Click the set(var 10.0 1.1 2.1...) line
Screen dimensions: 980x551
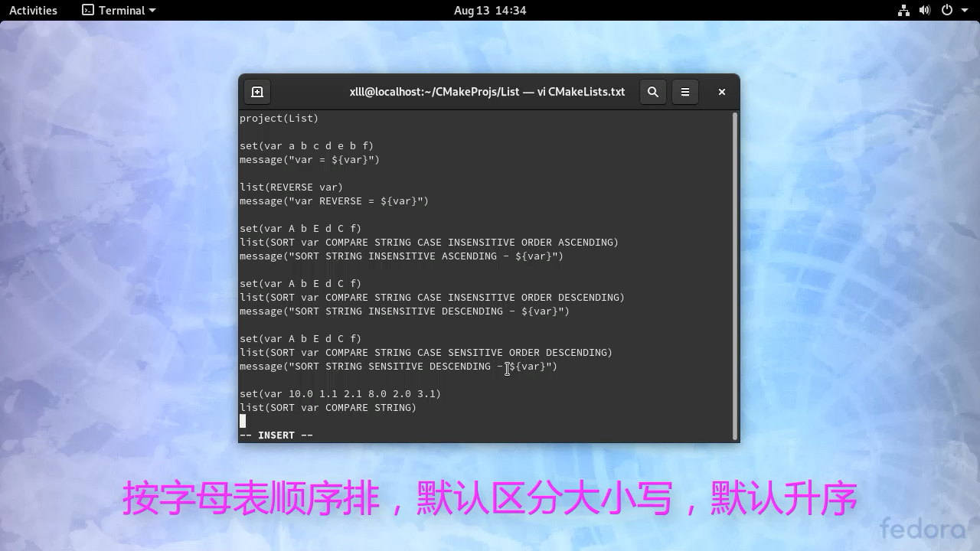(341, 393)
